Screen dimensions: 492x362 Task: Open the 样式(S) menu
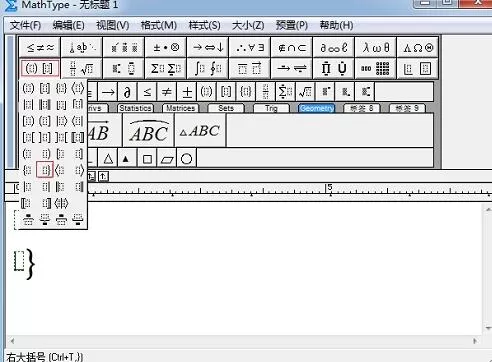[x=204, y=25]
